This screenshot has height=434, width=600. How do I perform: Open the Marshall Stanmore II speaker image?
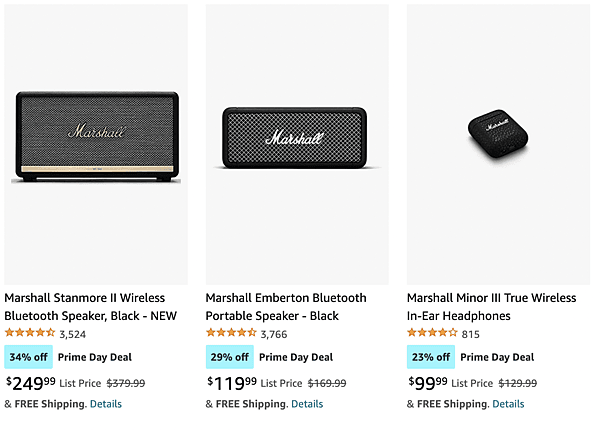coord(96,145)
